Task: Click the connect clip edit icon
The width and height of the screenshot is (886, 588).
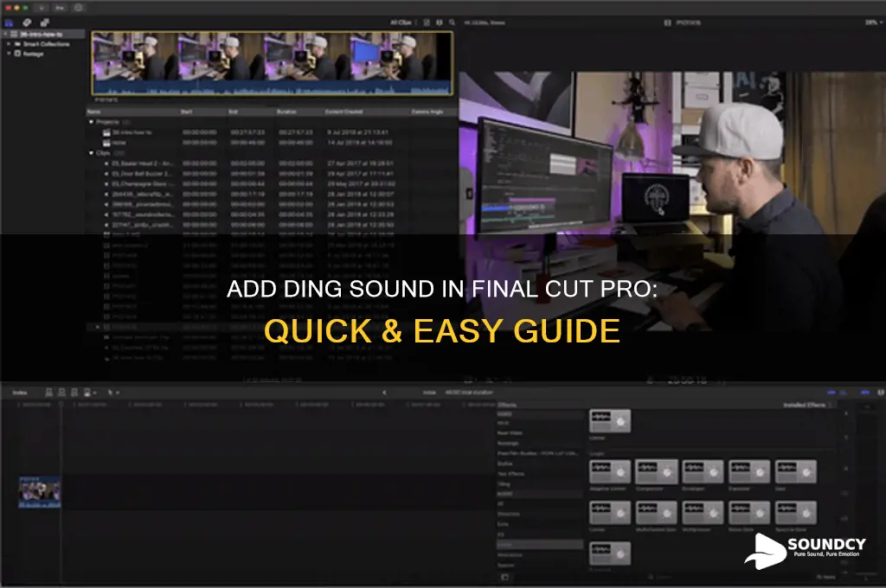Action: [x=49, y=392]
